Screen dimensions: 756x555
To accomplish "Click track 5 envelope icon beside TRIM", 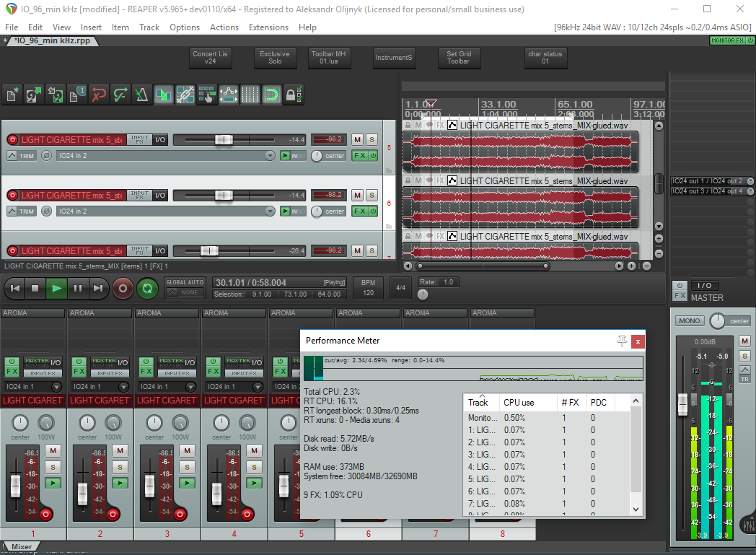I will (x=12, y=156).
